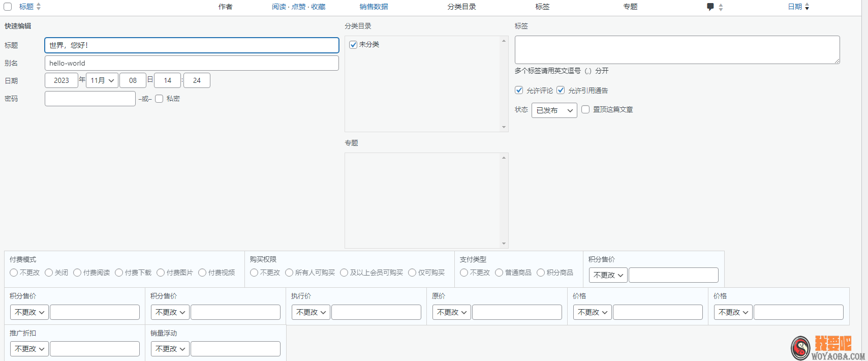Click the sort arrow next to 日期 header
This screenshot has height=361, width=868.
(807, 7)
